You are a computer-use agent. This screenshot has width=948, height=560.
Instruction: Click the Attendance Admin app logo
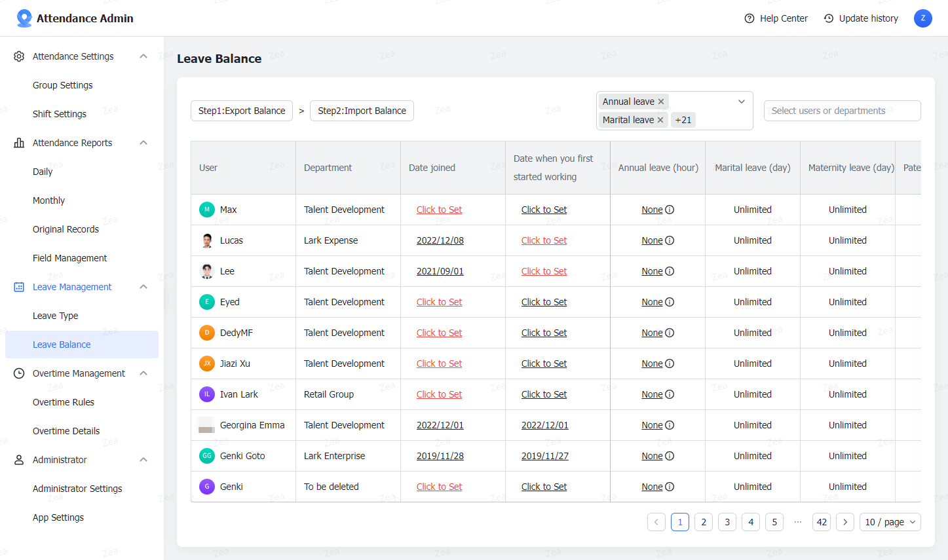pos(24,18)
